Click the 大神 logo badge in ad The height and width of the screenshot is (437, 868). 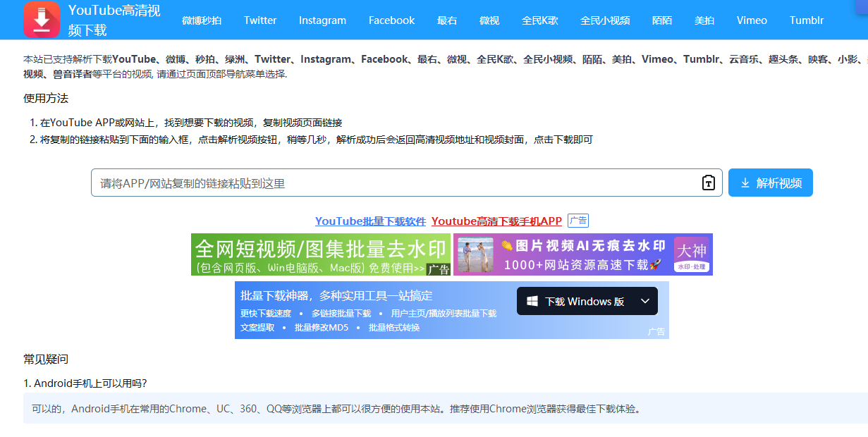(x=691, y=254)
